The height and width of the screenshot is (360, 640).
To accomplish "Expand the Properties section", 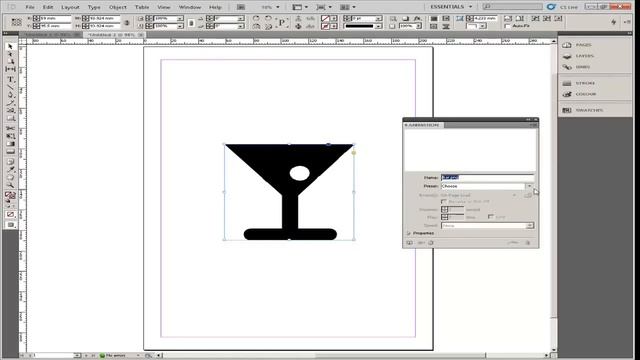I will click(x=409, y=233).
